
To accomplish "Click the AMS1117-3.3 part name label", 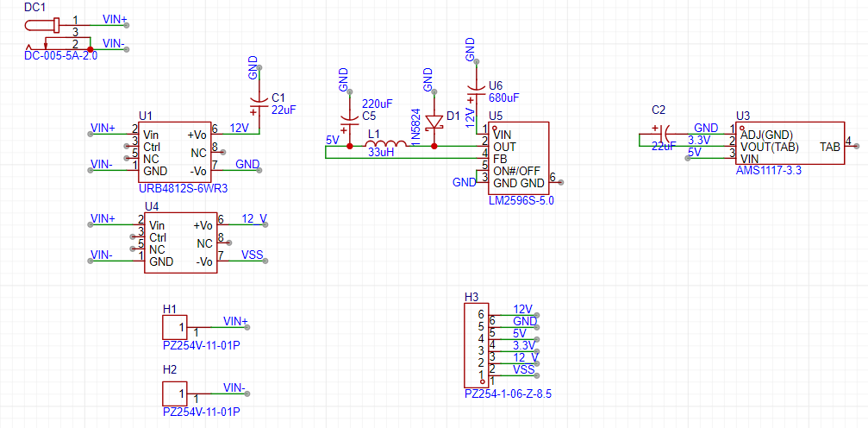I will 769,171.
